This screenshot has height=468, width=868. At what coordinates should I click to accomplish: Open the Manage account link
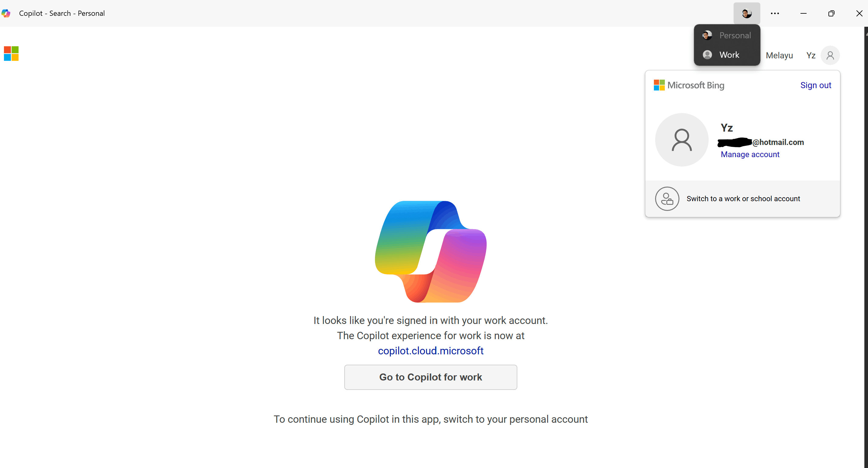[x=750, y=155]
